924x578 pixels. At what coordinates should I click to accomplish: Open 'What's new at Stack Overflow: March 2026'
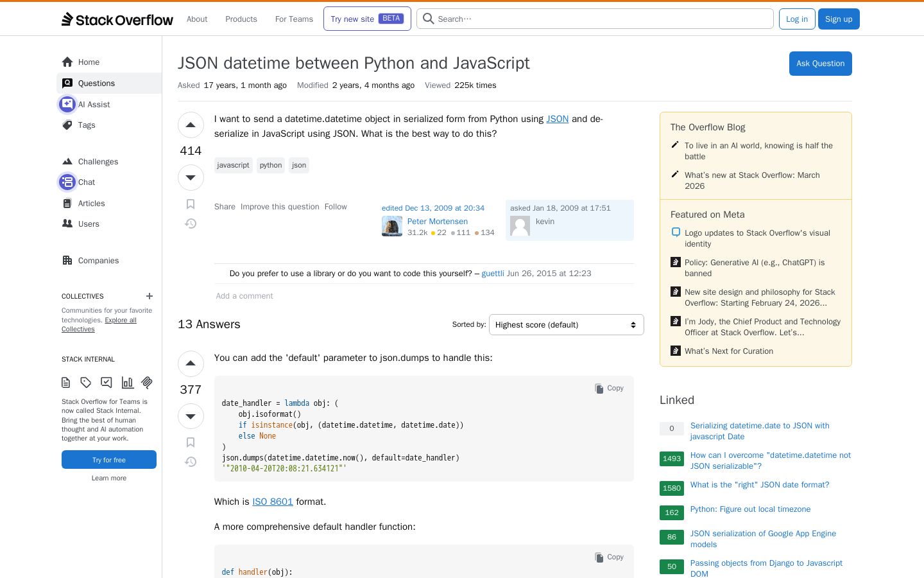tap(752, 180)
